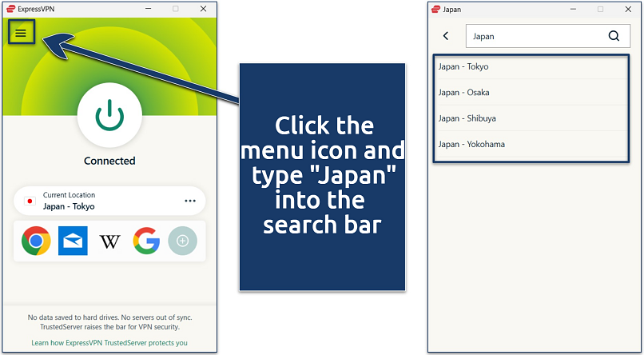Toggle the VPN power button
644x355 pixels.
(109, 115)
